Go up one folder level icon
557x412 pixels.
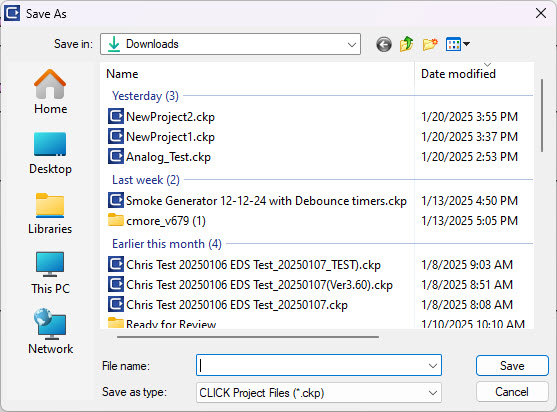coord(407,44)
